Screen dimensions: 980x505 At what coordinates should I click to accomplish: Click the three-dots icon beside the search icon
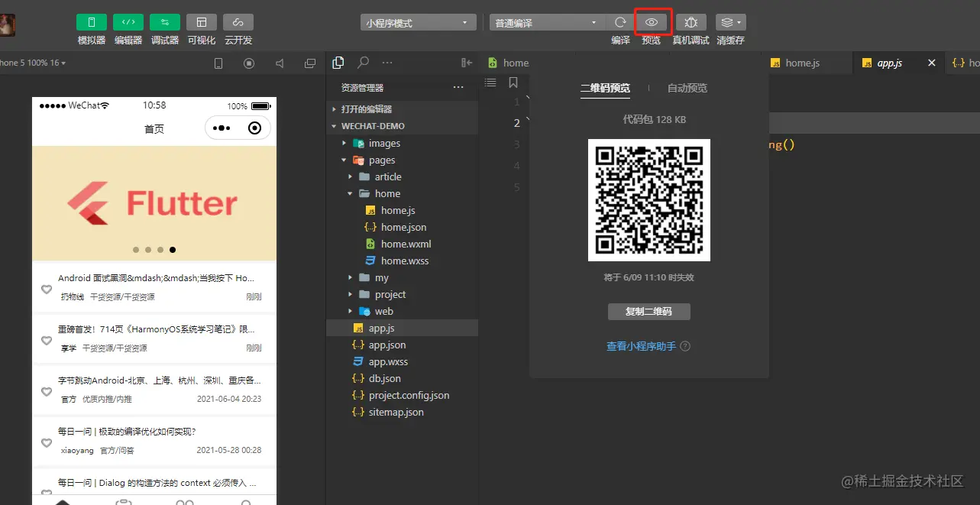[387, 63]
